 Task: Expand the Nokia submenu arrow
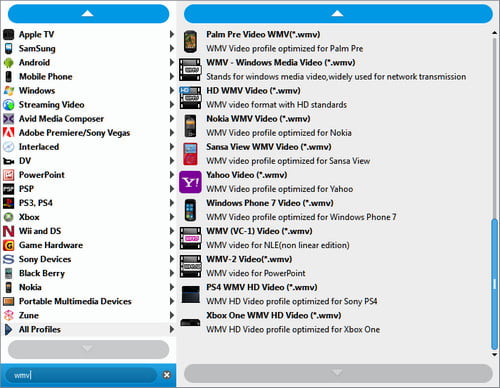pyautogui.click(x=172, y=287)
